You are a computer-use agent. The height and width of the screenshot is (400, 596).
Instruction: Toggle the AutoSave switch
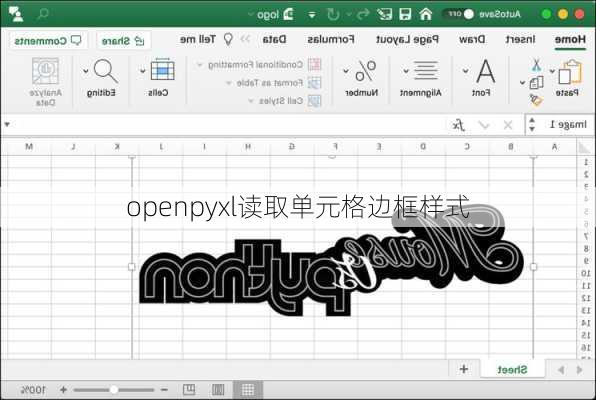click(458, 14)
